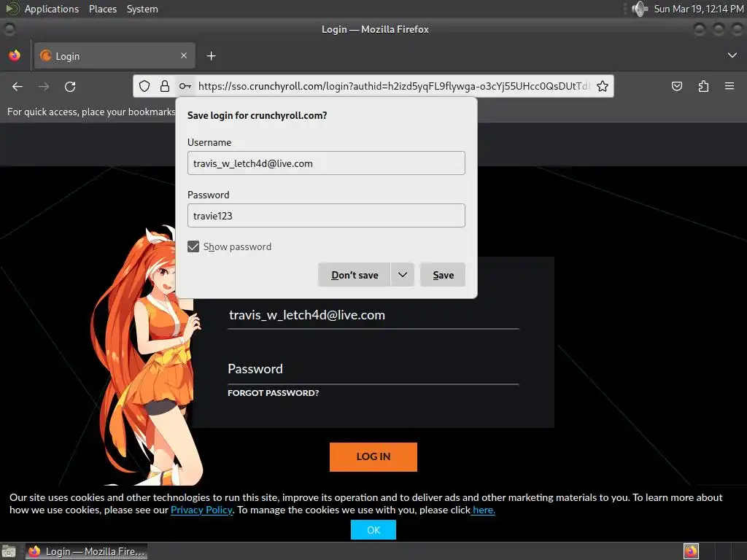Toggle the Show password checkbox
This screenshot has height=560, width=747.
pyautogui.click(x=193, y=246)
